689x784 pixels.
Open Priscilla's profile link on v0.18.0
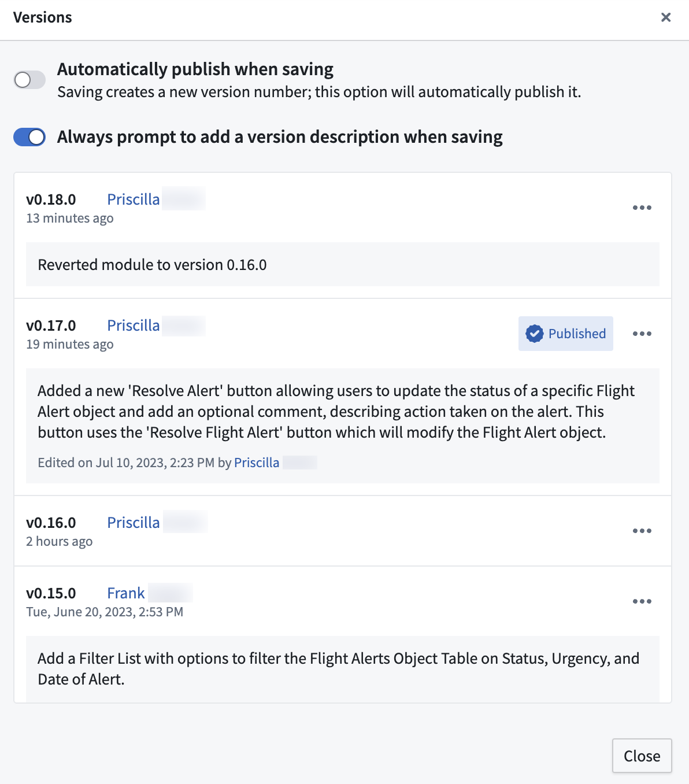point(134,199)
